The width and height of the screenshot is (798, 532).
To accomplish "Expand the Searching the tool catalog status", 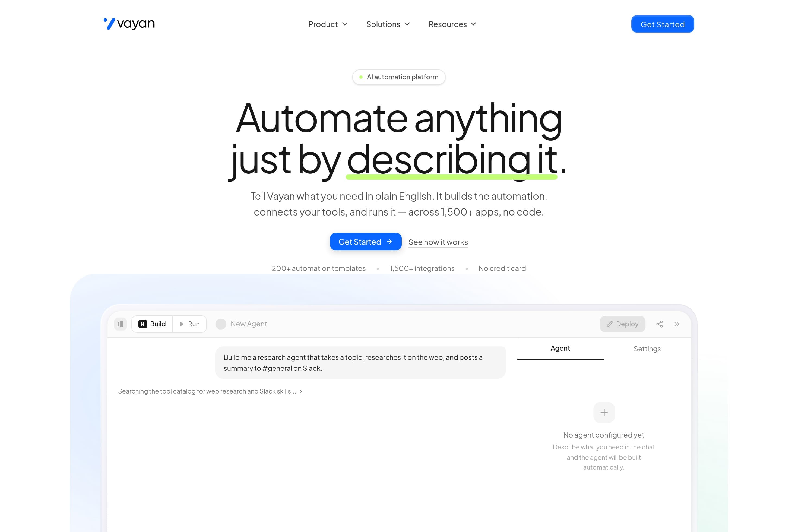I will point(210,391).
